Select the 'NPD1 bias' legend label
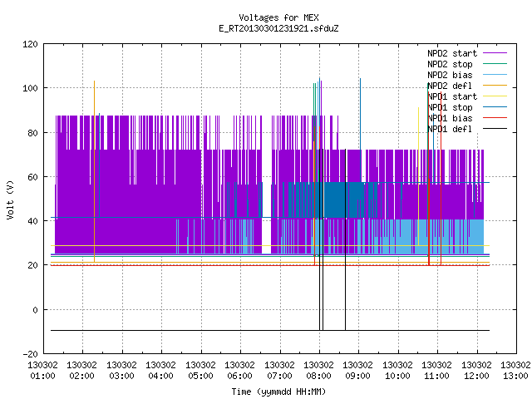532x399 pixels. point(450,118)
